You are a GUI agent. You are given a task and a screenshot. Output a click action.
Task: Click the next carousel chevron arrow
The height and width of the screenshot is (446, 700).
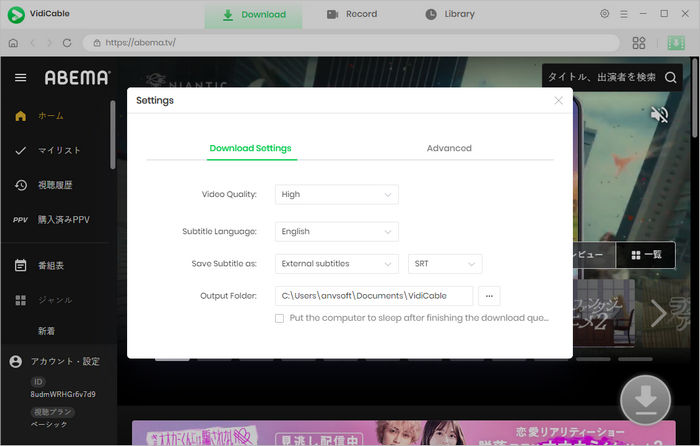pyautogui.click(x=658, y=313)
